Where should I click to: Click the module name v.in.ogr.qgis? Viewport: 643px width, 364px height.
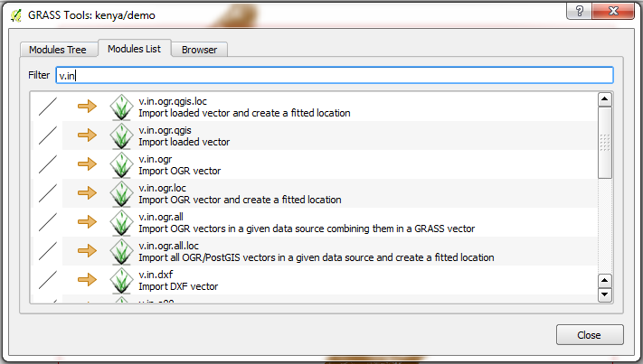click(x=165, y=131)
